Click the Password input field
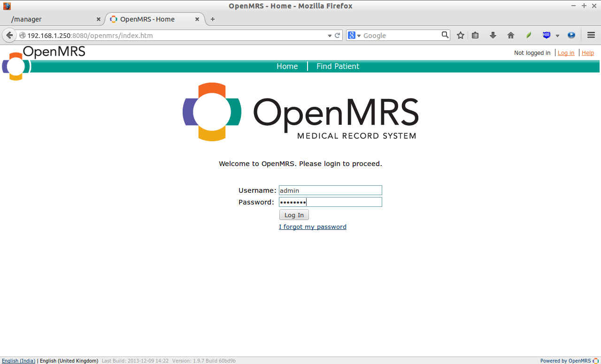Screen dimensions: 601x364 click(x=331, y=202)
